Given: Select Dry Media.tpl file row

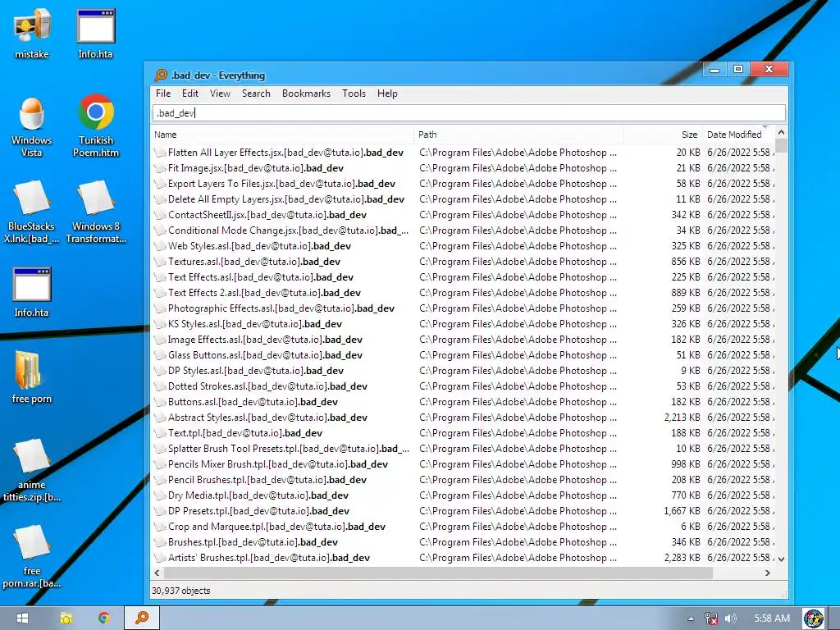Looking at the screenshot, I should pyautogui.click(x=463, y=495).
